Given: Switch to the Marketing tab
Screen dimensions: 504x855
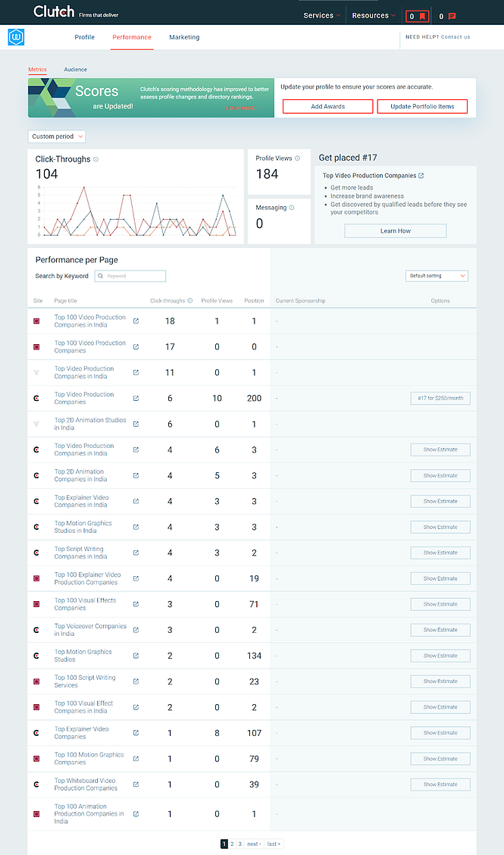Looking at the screenshot, I should [184, 37].
